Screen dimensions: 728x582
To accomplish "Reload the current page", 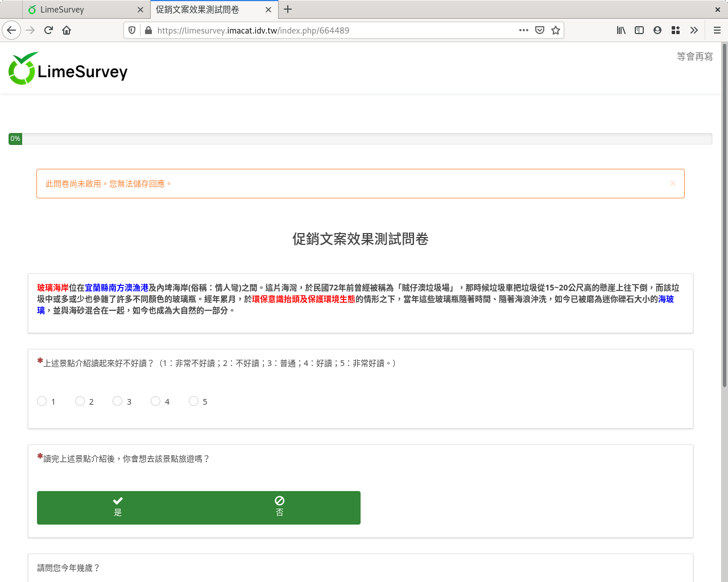I will pyautogui.click(x=48, y=30).
